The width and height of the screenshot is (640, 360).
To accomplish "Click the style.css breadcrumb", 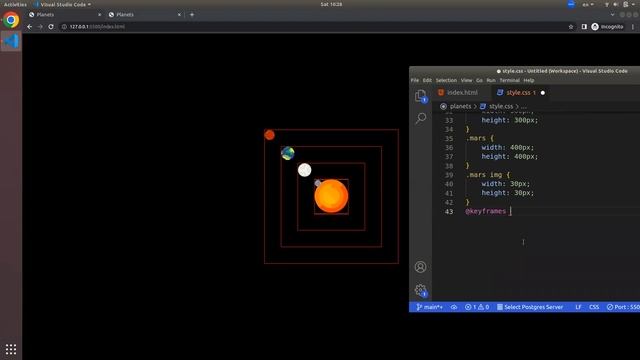I will (x=501, y=106).
